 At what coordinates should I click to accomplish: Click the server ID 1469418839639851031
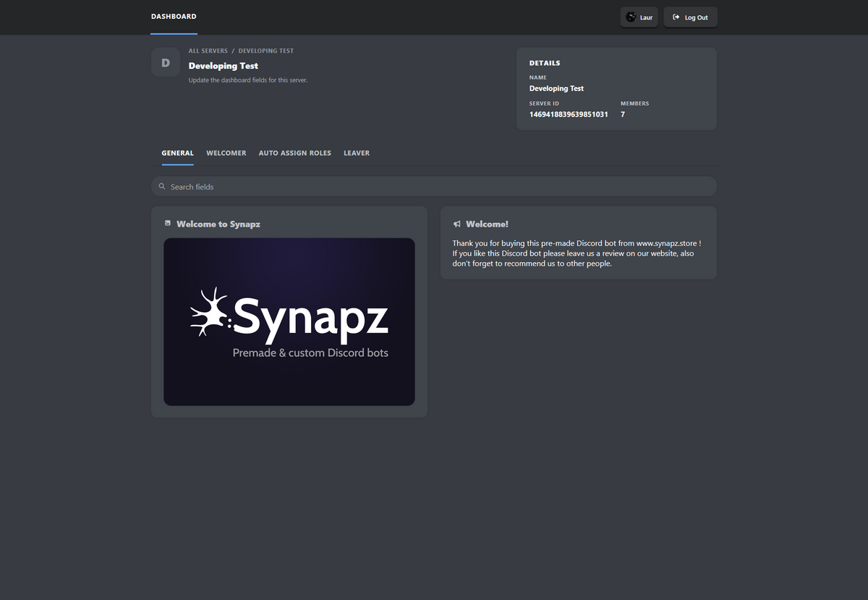[569, 114]
